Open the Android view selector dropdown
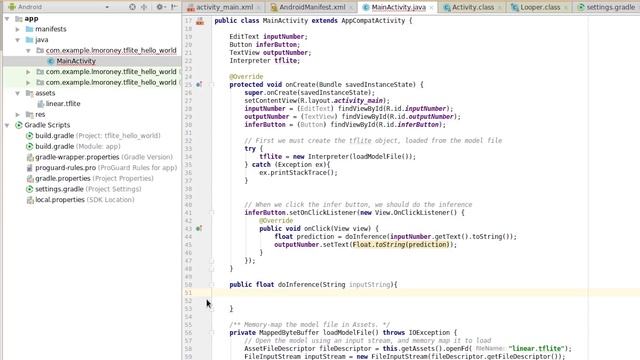The height and width of the screenshot is (360, 640). (107, 7)
